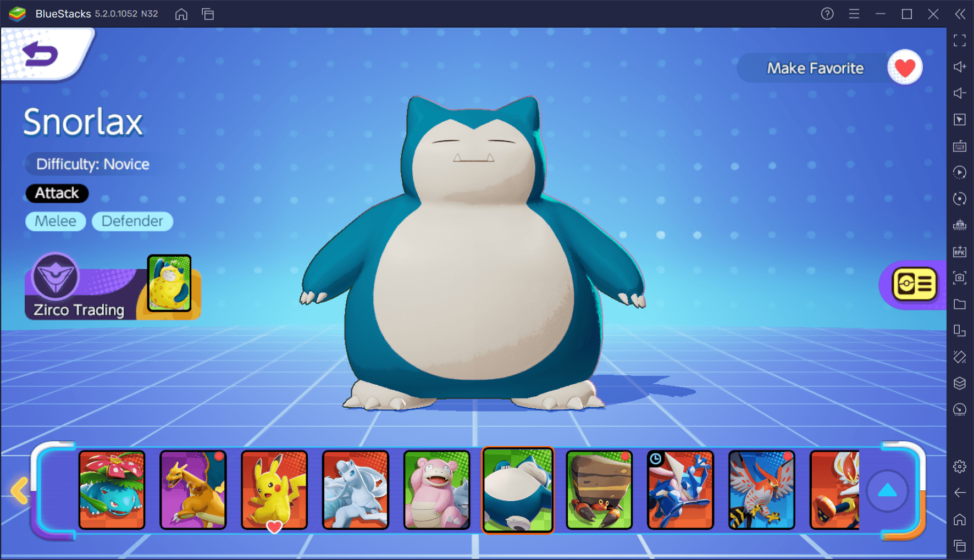Viewport: 974px width, 560px height.
Task: Click the Melee tag
Action: (56, 221)
